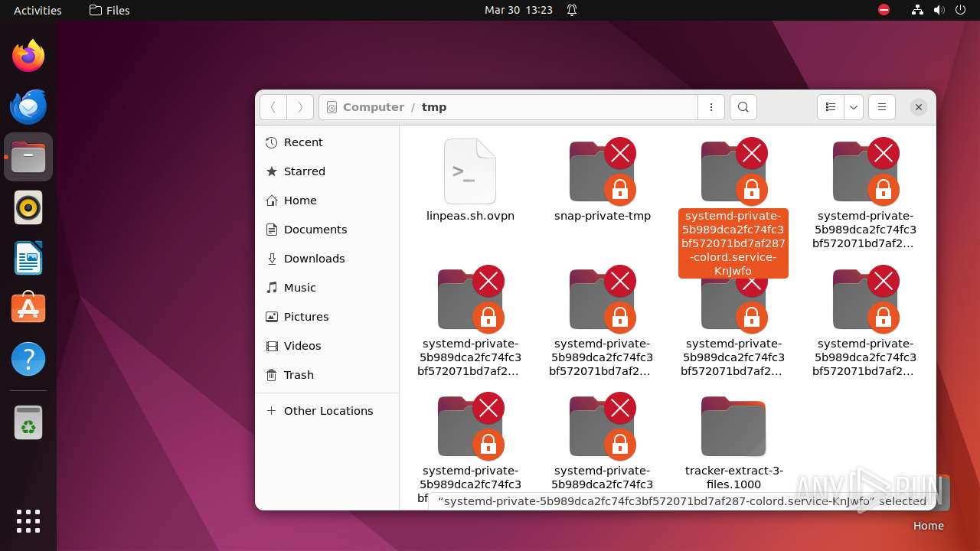This screenshot has width=980, height=551.
Task: Click the Recent clock icon in sidebar
Action: point(271,142)
